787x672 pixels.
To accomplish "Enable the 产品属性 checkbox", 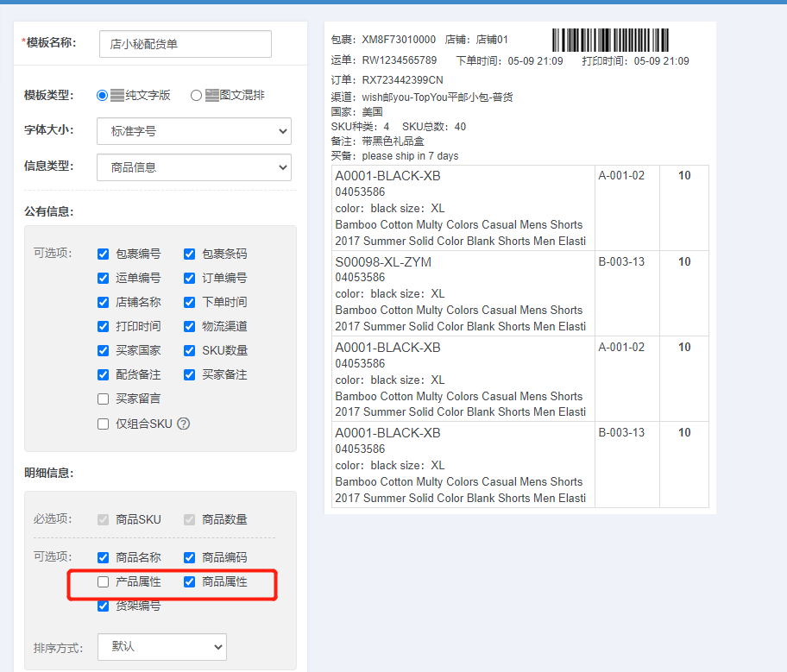I will click(x=103, y=581).
